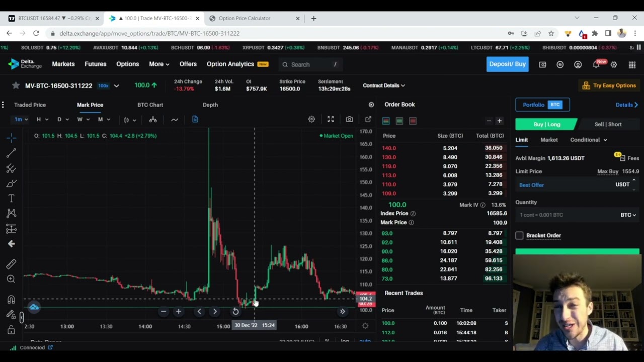Viewport: 644px width, 362px height.
Task: Click the Deposit/ Buy button
Action: pyautogui.click(x=507, y=64)
